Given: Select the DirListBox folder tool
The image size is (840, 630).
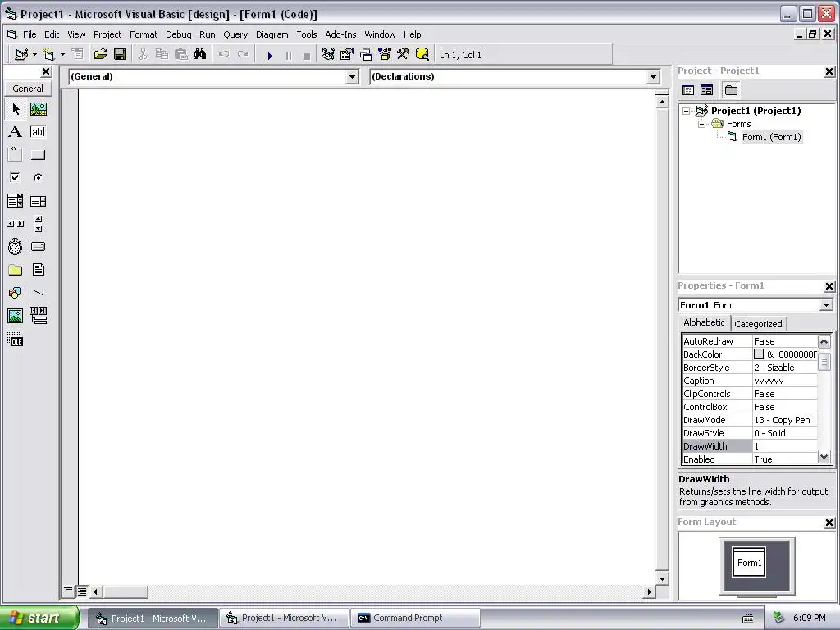Looking at the screenshot, I should 16,269.
